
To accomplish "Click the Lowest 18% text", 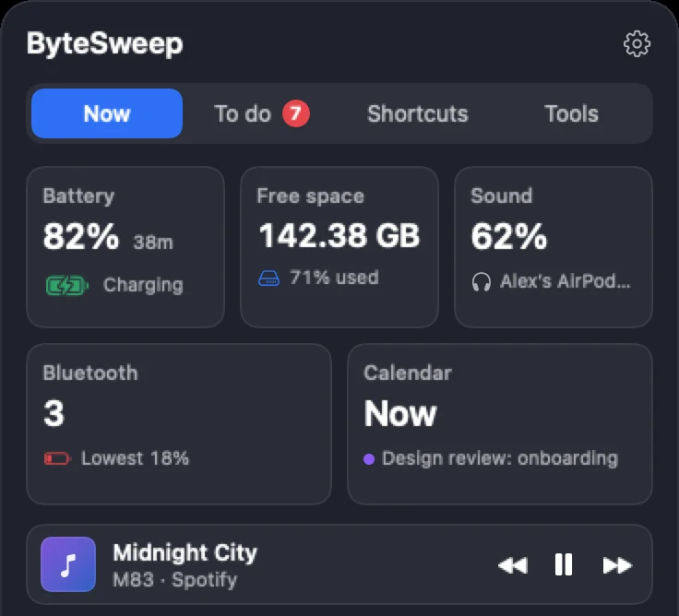I will [x=135, y=458].
